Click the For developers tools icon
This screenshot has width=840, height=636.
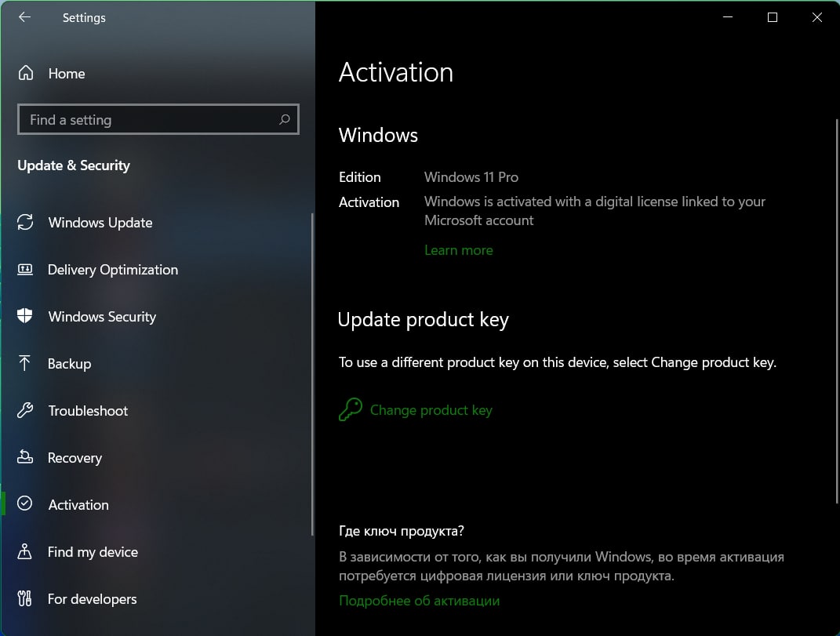24,598
